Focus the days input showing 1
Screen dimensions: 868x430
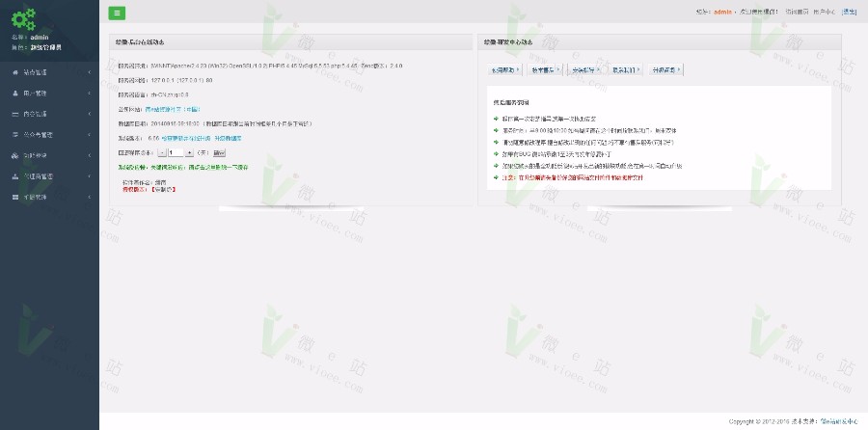click(176, 152)
